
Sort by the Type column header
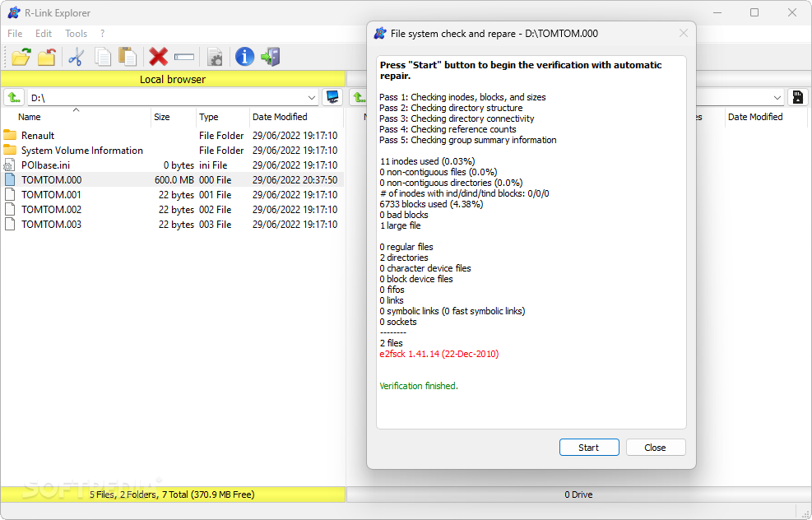[x=223, y=117]
